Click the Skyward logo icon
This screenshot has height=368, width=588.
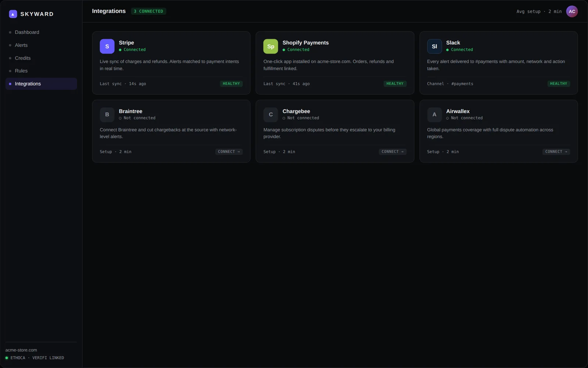(13, 14)
